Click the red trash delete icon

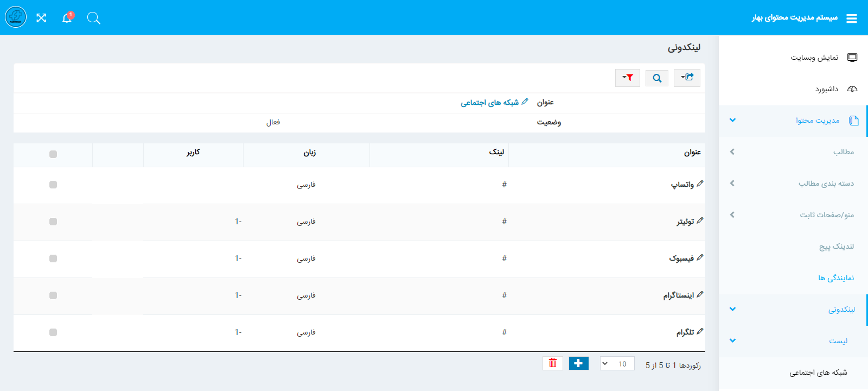pyautogui.click(x=553, y=363)
